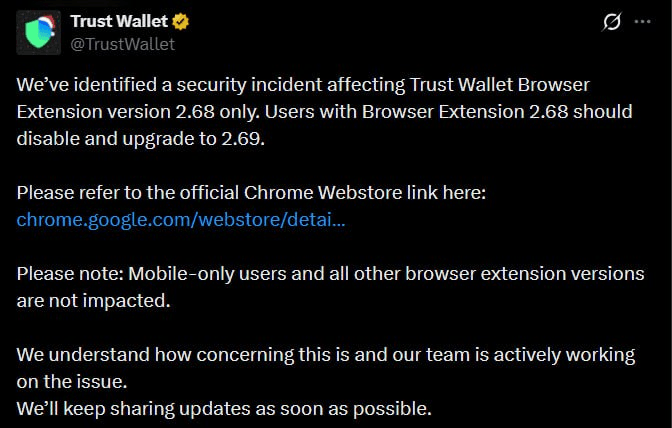Open the chrome.google.com webstore link
The image size is (672, 428).
point(181,219)
